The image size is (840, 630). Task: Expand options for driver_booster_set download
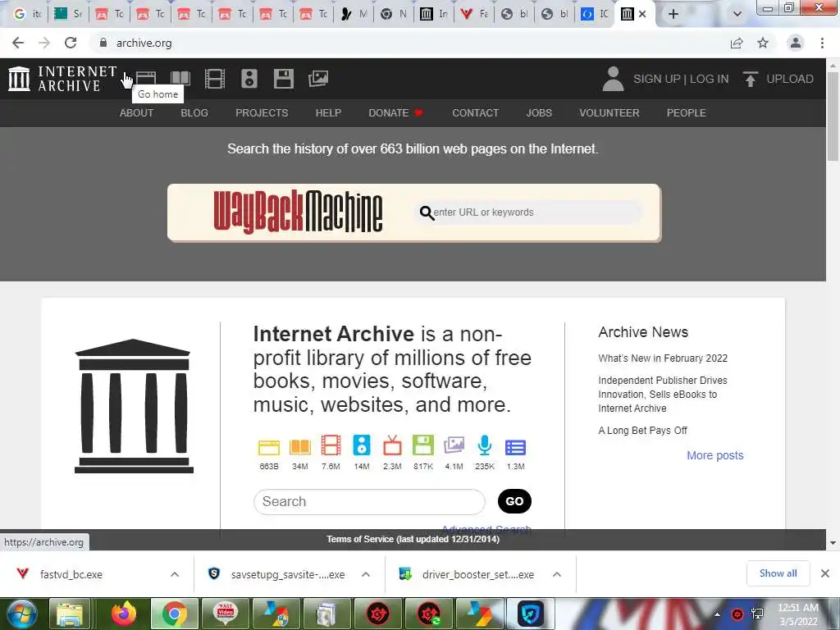coord(557,574)
